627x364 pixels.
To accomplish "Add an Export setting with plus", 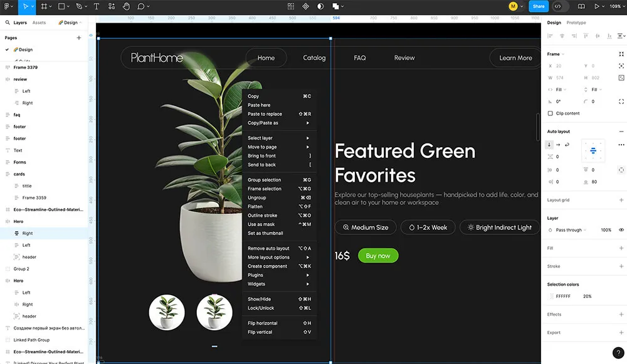I will click(x=621, y=333).
